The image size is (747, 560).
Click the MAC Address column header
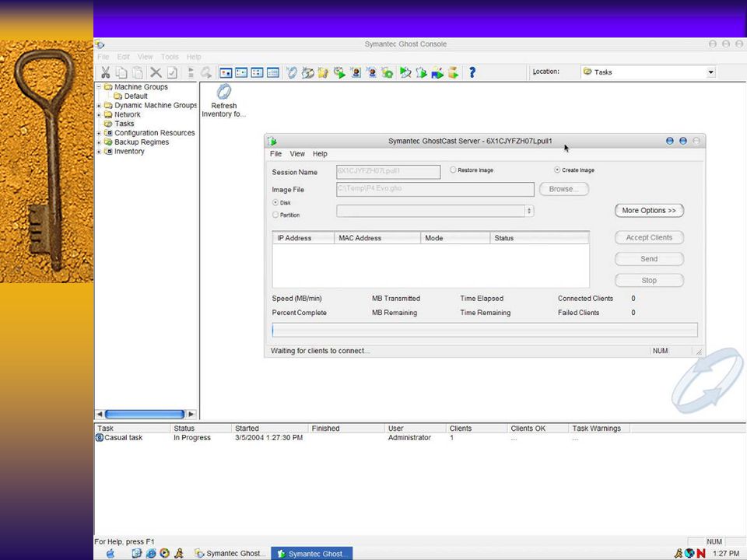377,238
